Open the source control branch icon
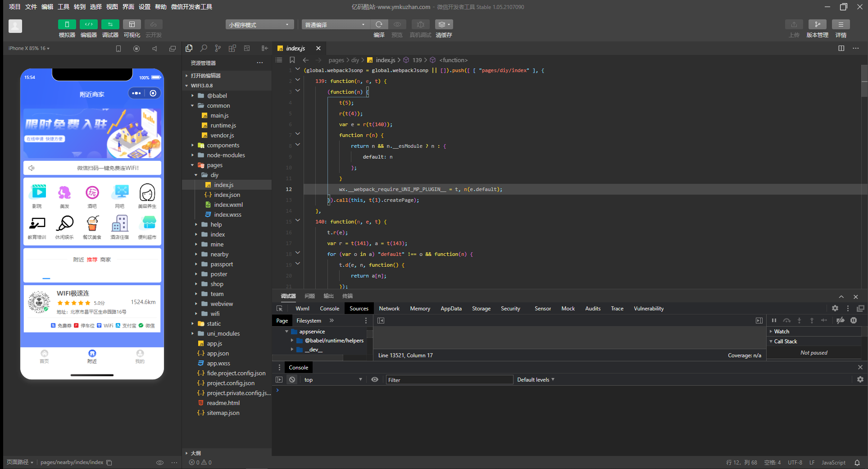 [218, 48]
